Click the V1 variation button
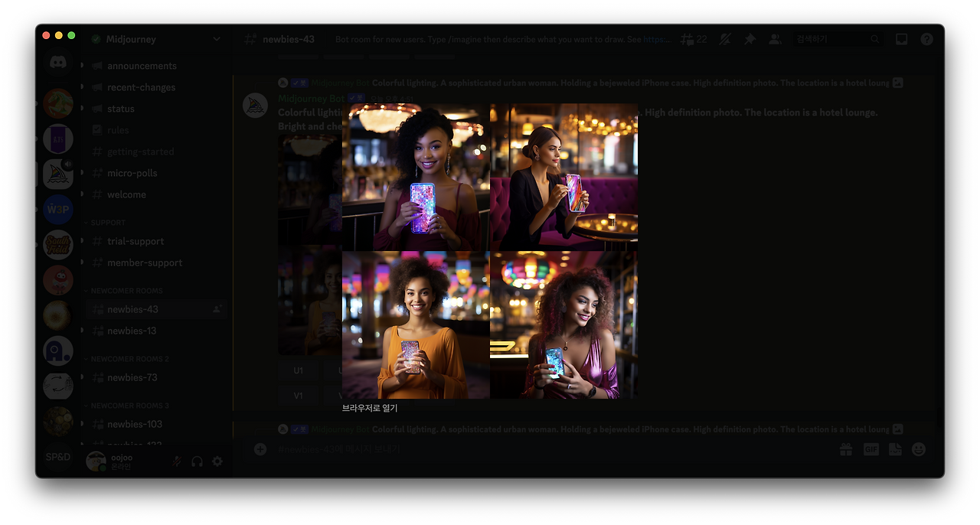 pyautogui.click(x=299, y=396)
